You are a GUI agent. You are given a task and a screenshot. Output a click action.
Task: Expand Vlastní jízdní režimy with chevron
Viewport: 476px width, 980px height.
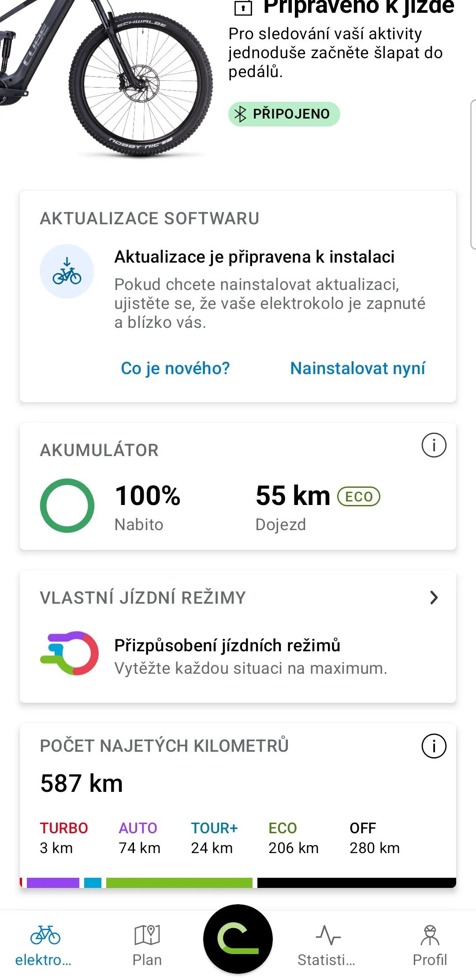[434, 598]
